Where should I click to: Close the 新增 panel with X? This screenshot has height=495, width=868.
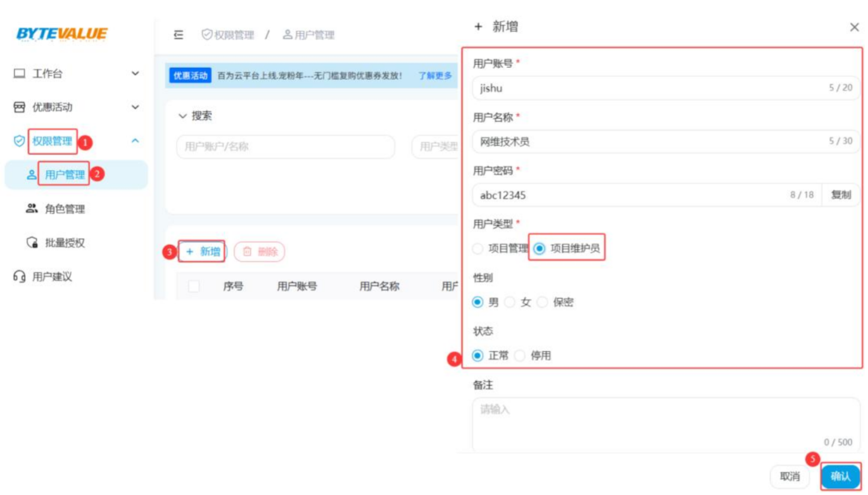point(854,27)
